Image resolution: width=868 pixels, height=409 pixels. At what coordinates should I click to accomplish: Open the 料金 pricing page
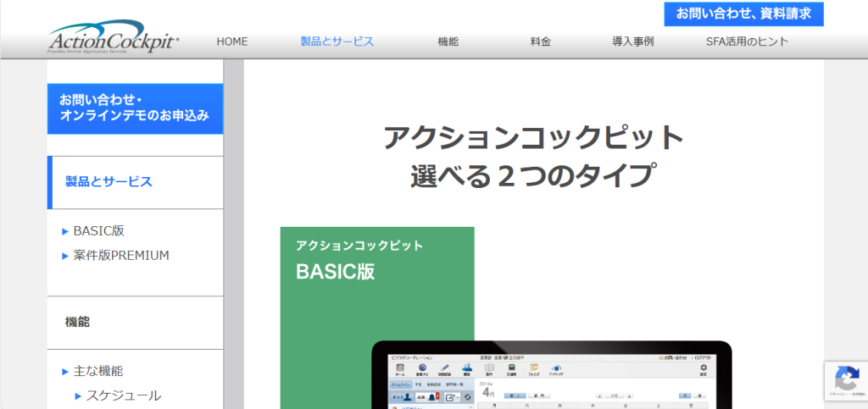[540, 41]
